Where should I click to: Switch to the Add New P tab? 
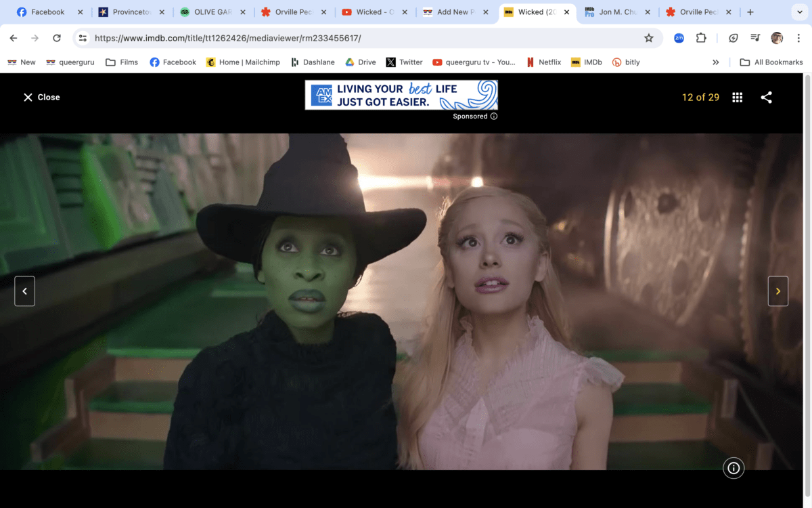tap(455, 12)
